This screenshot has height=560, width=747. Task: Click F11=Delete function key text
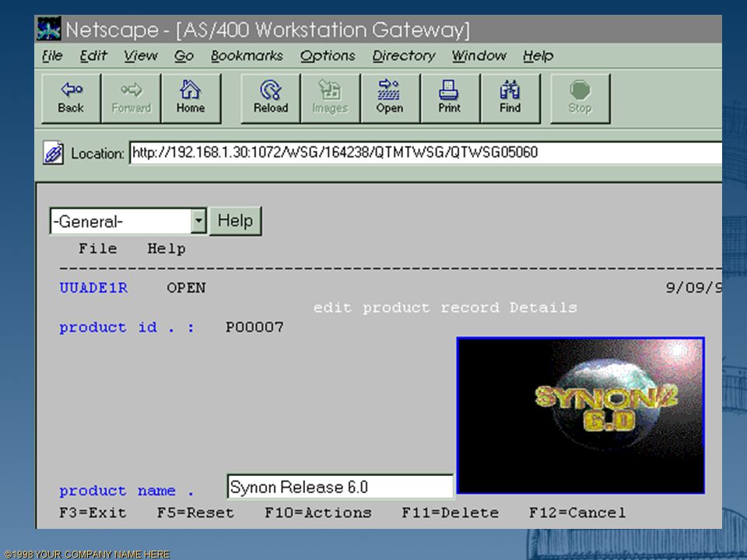pos(451,513)
